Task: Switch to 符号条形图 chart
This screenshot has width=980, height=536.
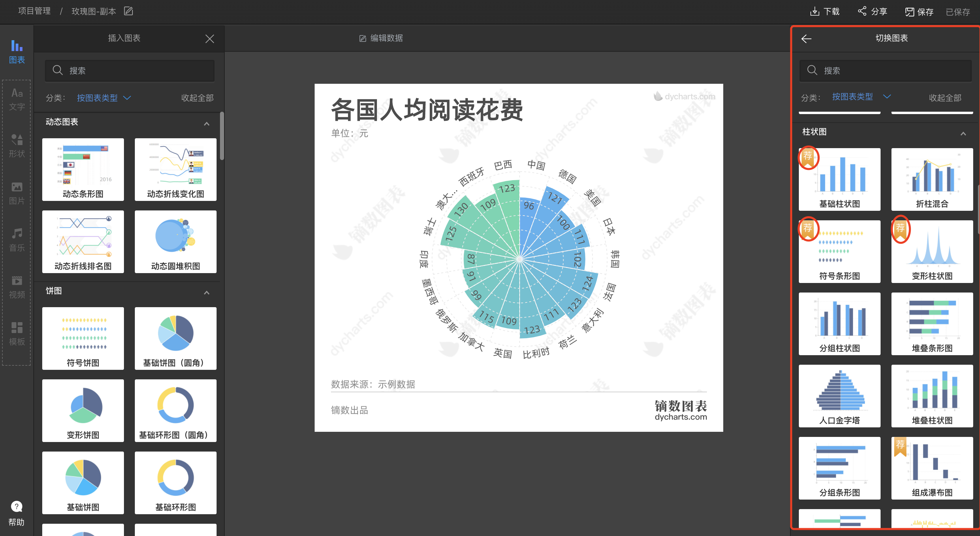Action: click(x=839, y=251)
